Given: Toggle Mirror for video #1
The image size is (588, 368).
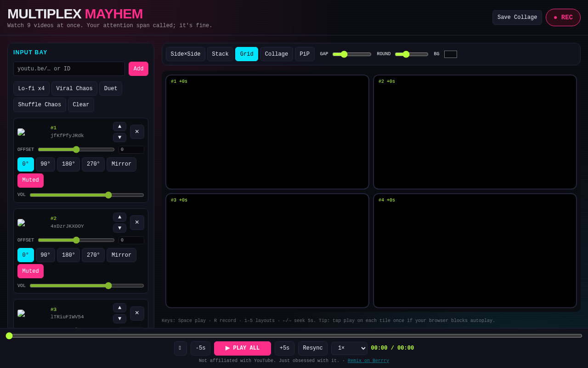Looking at the screenshot, I should point(121,164).
